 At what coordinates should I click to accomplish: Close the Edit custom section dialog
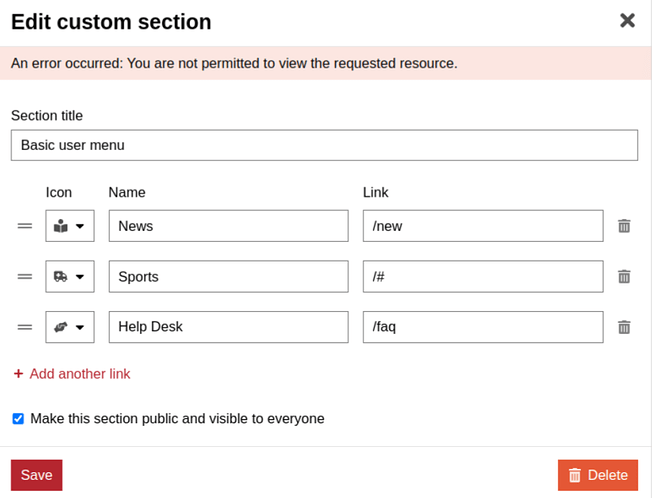[627, 20]
